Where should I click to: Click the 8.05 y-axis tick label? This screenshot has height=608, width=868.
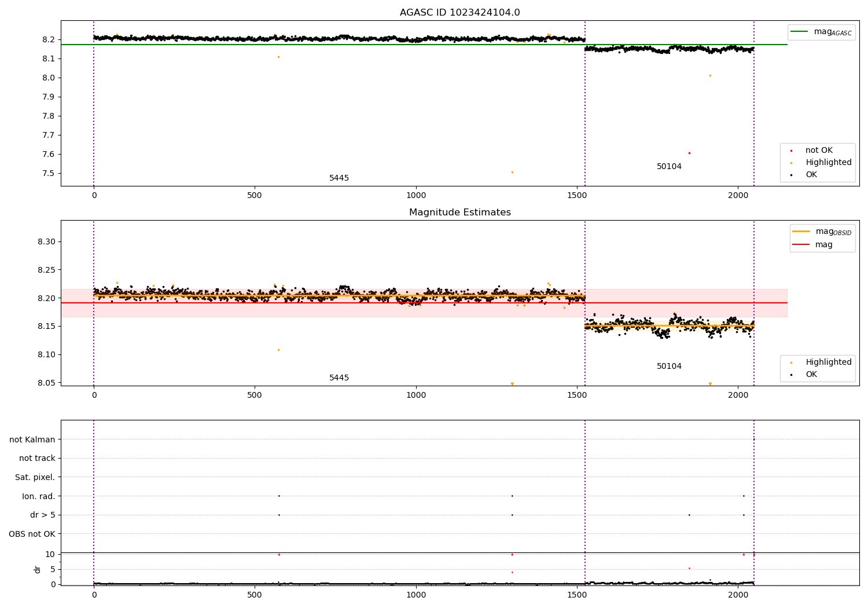46,383
